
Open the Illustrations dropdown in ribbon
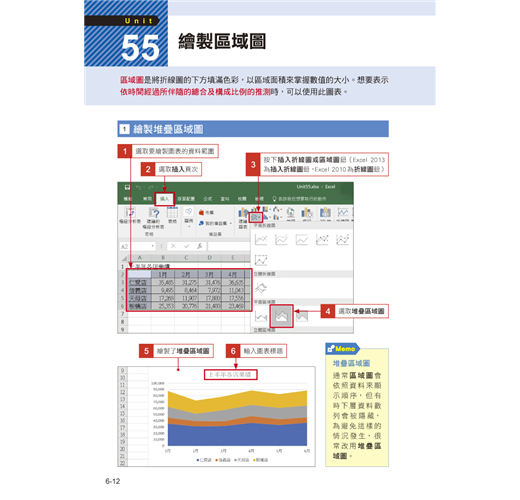[x=189, y=216]
